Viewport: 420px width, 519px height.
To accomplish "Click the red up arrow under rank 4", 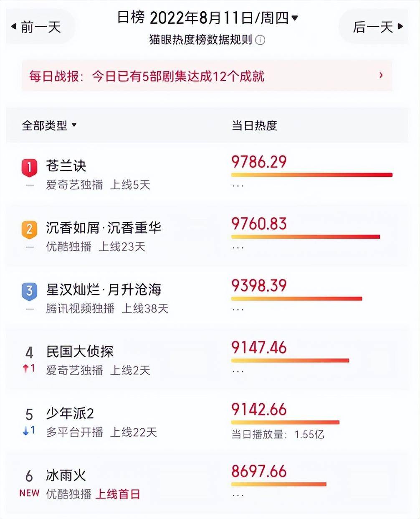I will pyautogui.click(x=26, y=368).
